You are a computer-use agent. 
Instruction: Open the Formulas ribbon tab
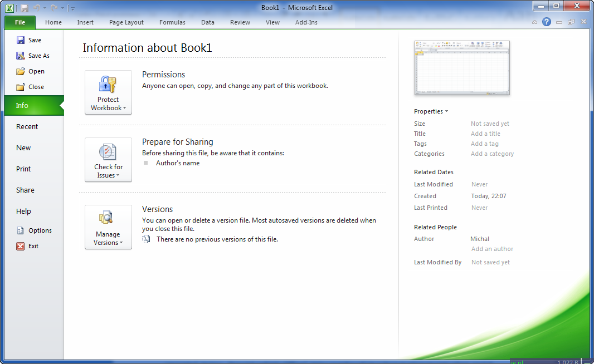pyautogui.click(x=172, y=22)
